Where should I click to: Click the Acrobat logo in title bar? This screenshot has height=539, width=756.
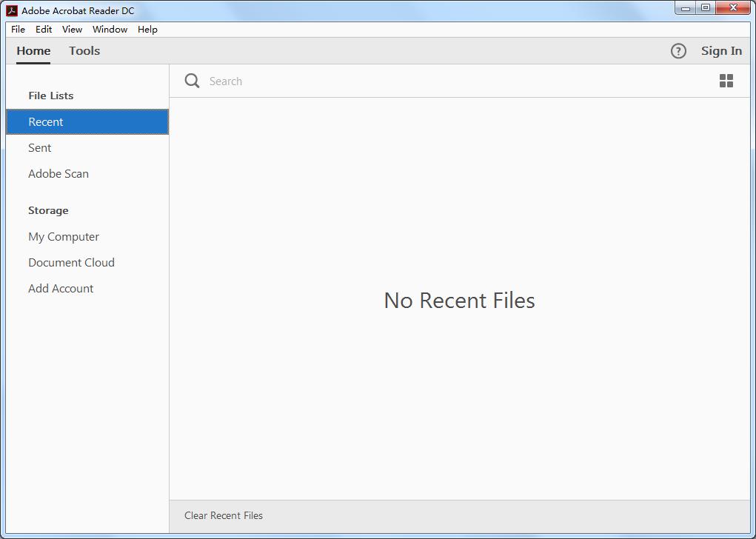[x=12, y=10]
